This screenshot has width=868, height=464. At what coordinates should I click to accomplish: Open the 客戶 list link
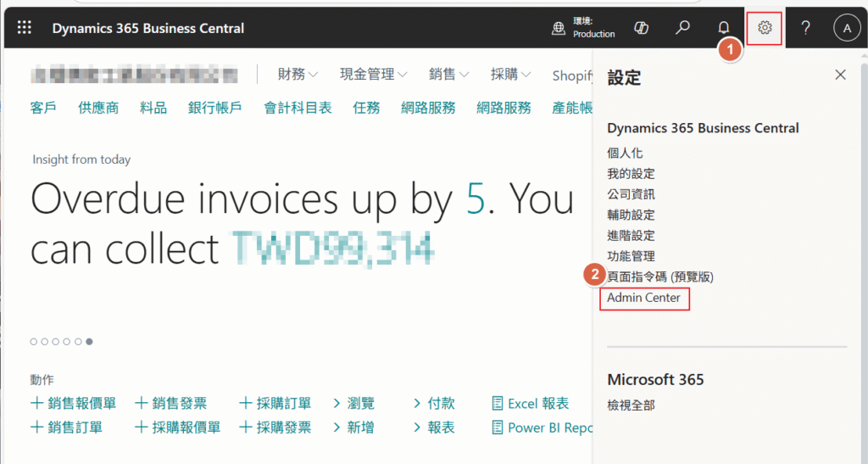(43, 108)
